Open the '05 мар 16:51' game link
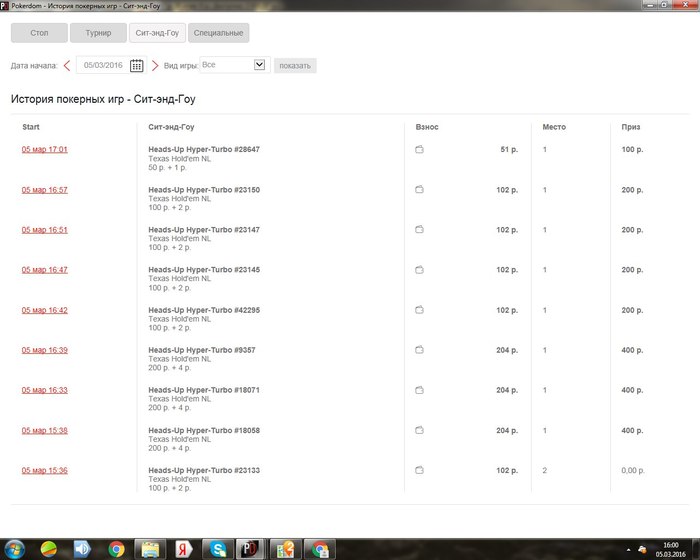The width and height of the screenshot is (700, 560). pyautogui.click(x=45, y=230)
